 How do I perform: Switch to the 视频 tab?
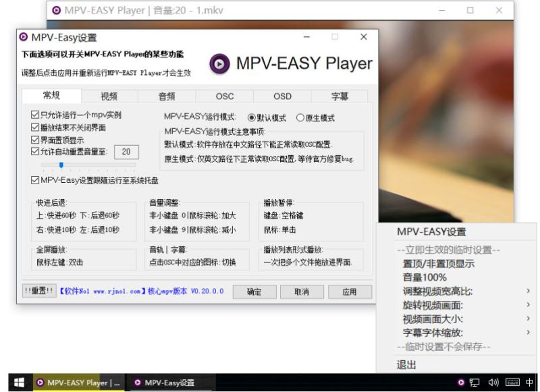tap(109, 96)
